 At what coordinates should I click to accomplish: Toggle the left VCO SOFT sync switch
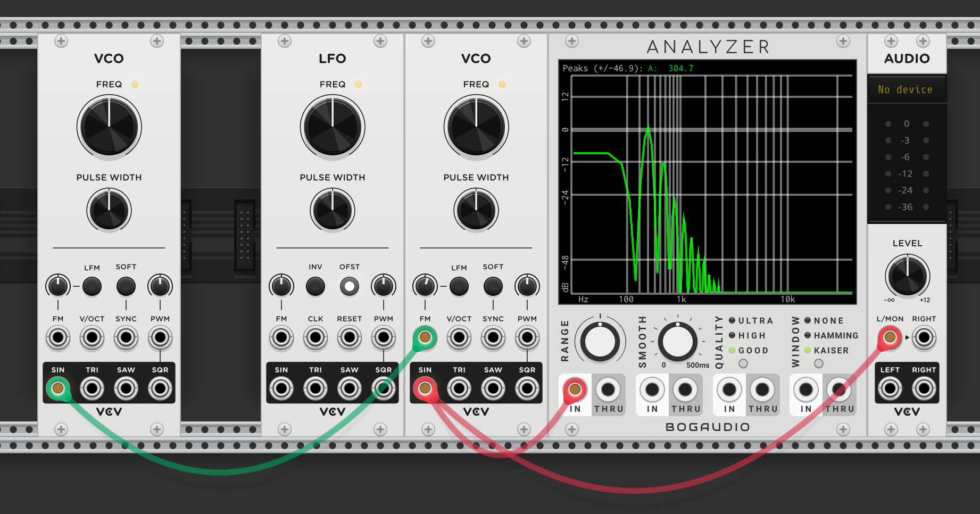pos(126,286)
